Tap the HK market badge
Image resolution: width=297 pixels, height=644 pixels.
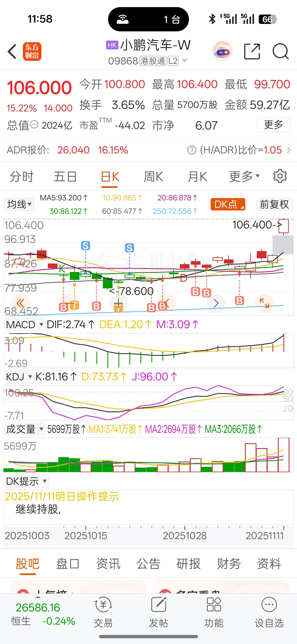coord(112,45)
